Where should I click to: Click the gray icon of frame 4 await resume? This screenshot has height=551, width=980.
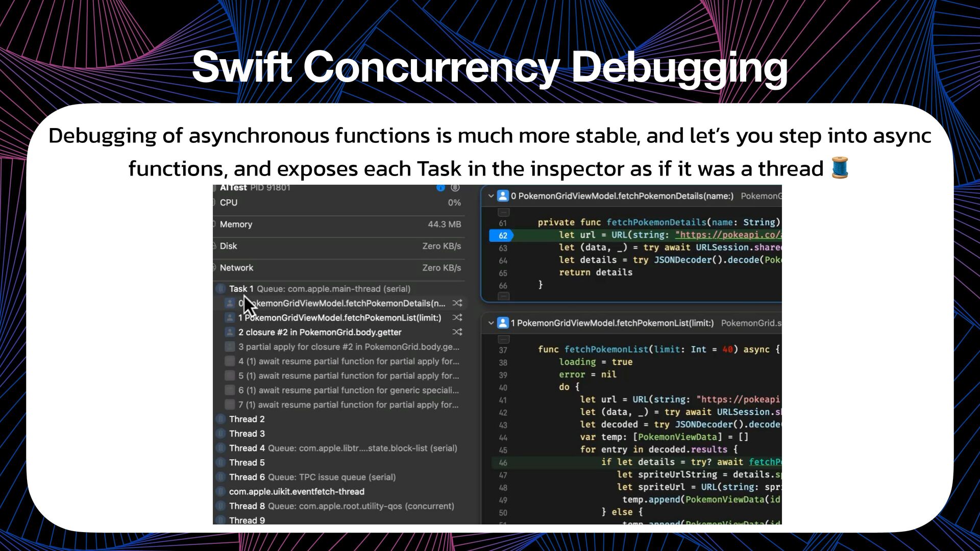pyautogui.click(x=230, y=361)
